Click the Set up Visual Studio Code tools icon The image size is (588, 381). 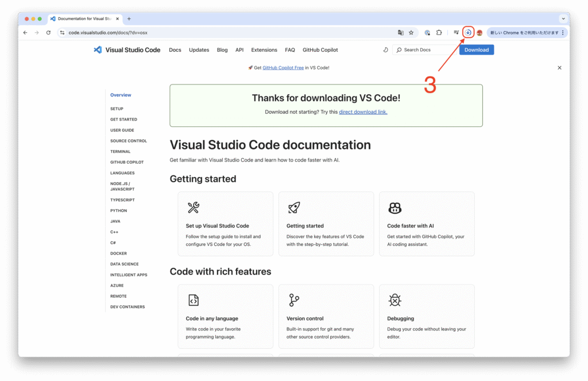point(194,207)
